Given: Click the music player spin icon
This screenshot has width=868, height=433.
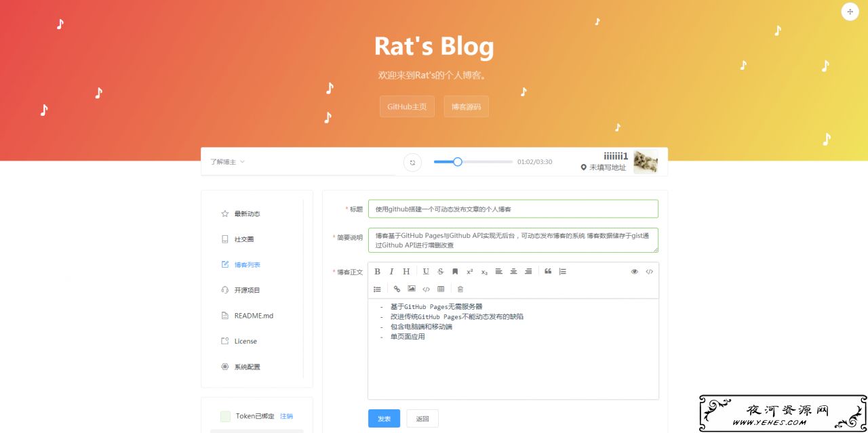Looking at the screenshot, I should pos(412,162).
